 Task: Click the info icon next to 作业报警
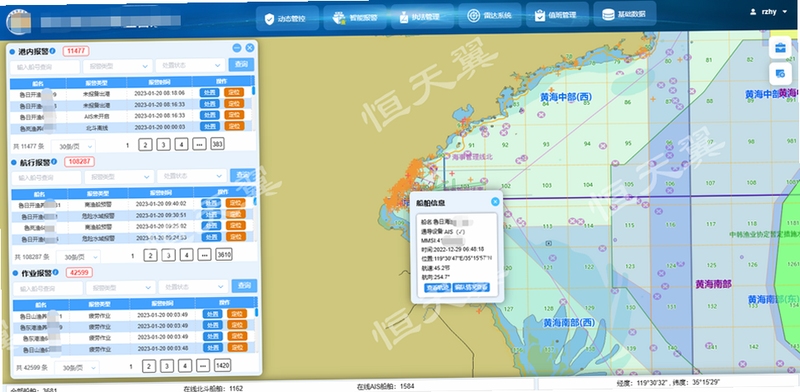point(55,273)
